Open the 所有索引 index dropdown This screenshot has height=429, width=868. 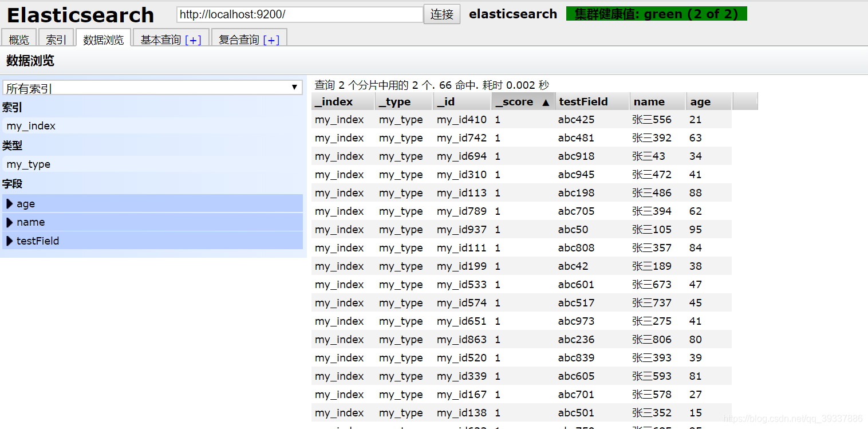[x=152, y=88]
